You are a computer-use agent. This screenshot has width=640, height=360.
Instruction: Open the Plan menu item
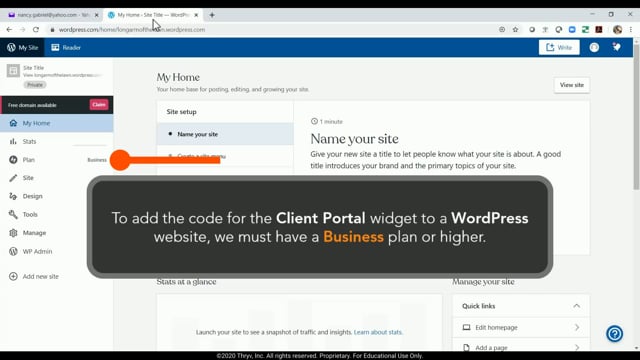(x=57, y=160)
